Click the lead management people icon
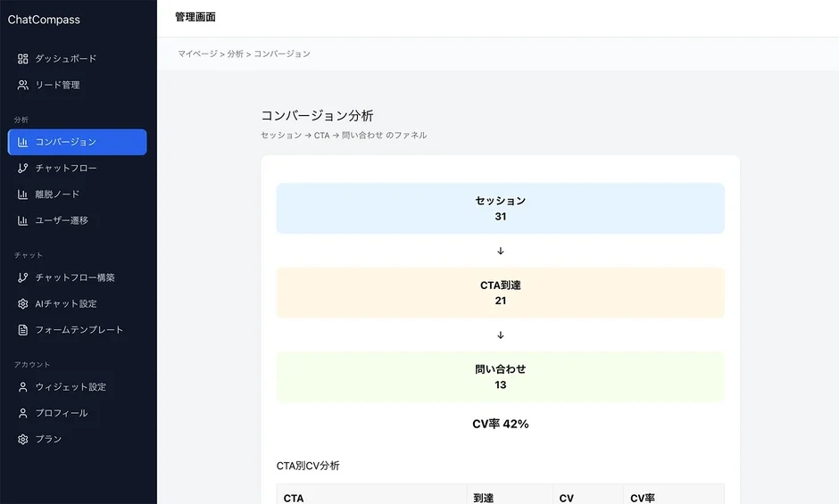This screenshot has height=504, width=839. (22, 85)
